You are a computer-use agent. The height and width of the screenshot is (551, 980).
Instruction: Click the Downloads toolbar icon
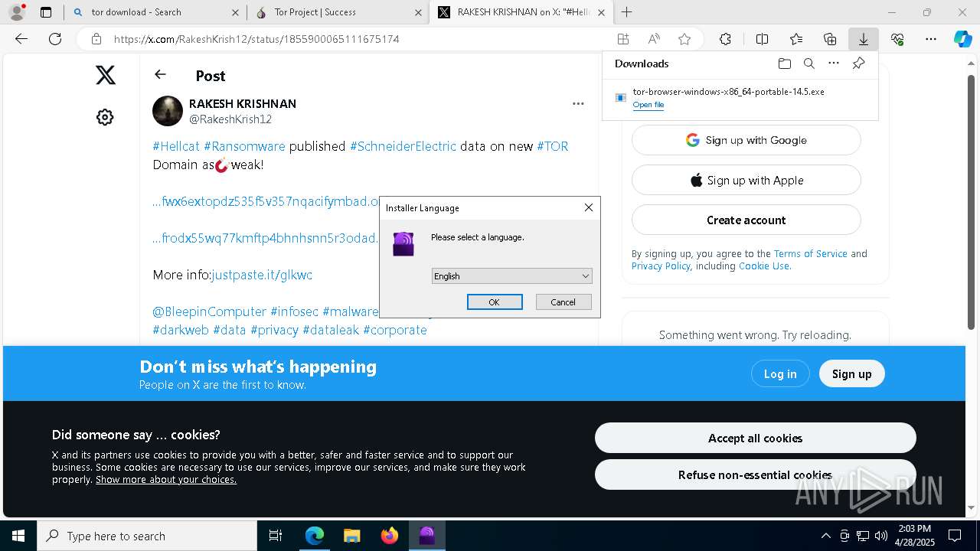[863, 39]
